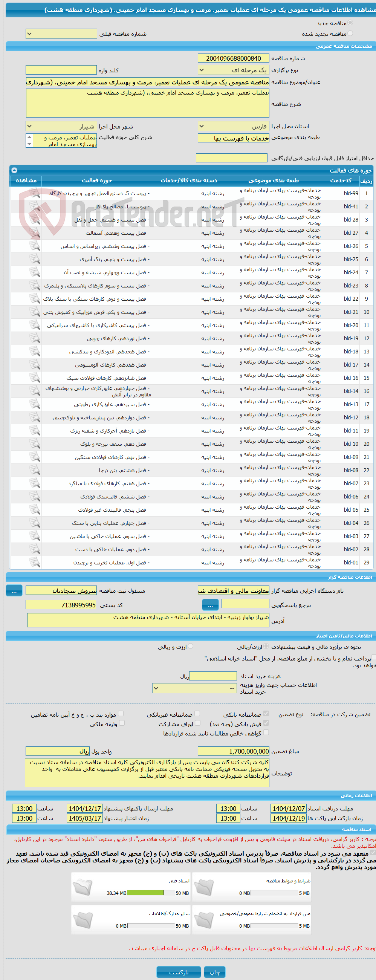The width and height of the screenshot is (376, 980).
Task: Step up the شرح کلی حوزه فعالیت list
Action: click(29, 137)
